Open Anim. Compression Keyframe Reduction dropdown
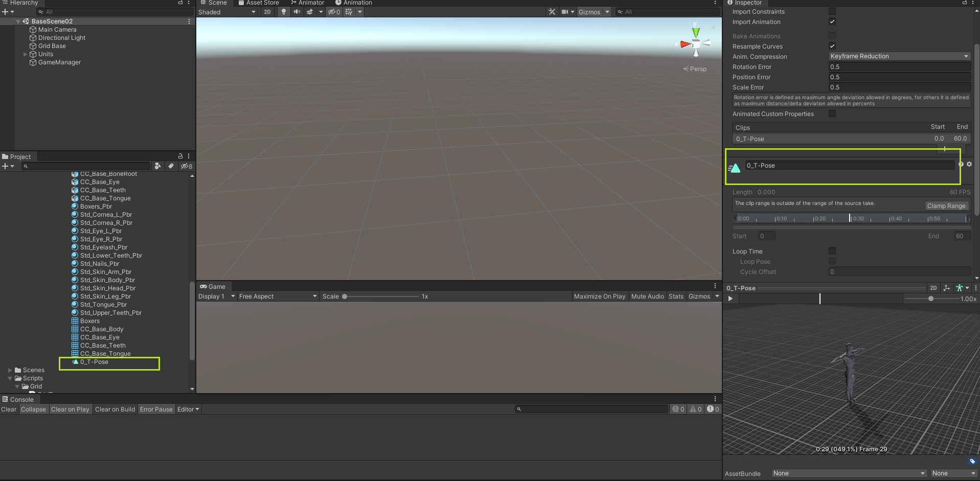980x481 pixels. 899,56
